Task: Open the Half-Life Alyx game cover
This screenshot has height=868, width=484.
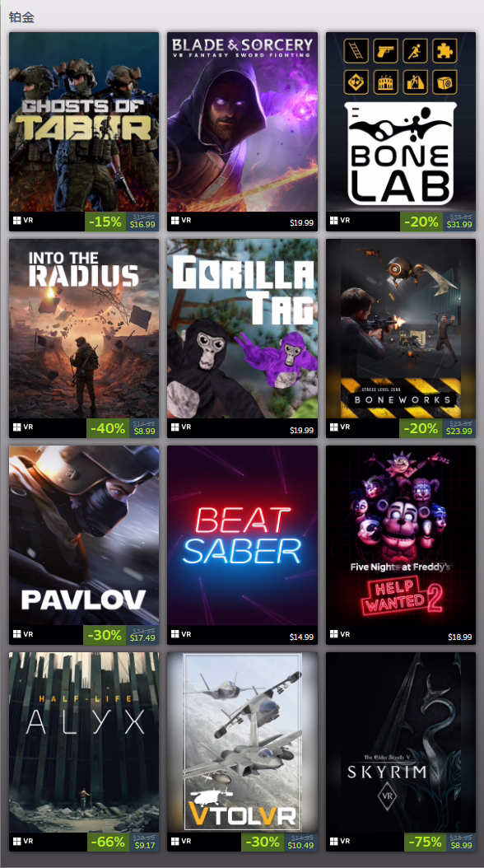Action: pyautogui.click(x=84, y=742)
